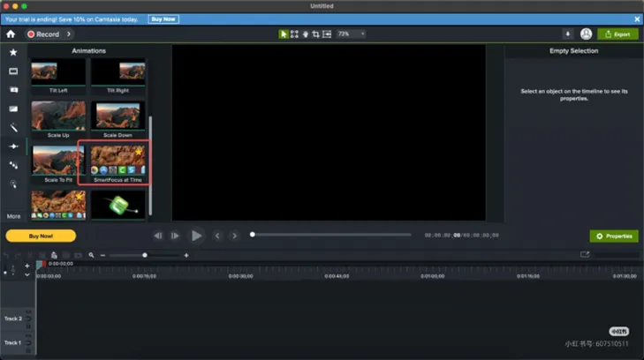Click the timeline zoom slider handle
The height and width of the screenshot is (360, 644).
[x=145, y=255]
